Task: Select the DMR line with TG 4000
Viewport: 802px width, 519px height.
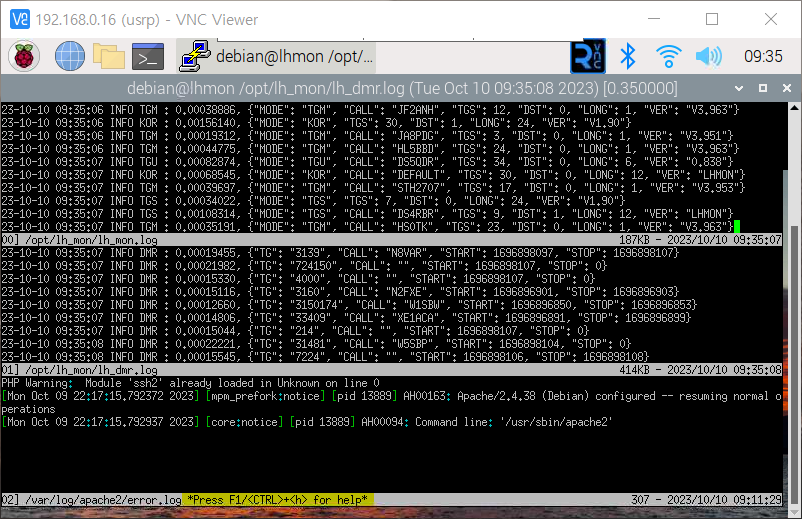Action: 298,279
